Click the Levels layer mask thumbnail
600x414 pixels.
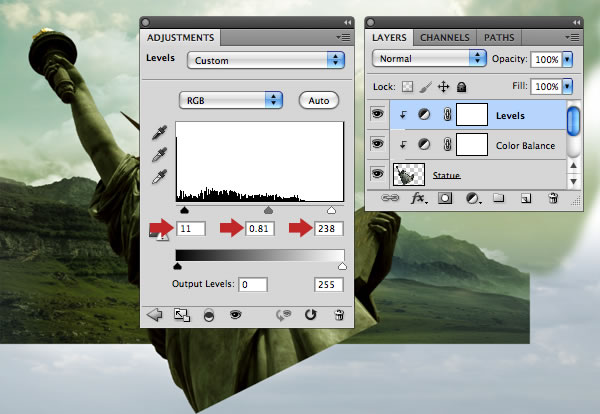tap(472, 114)
